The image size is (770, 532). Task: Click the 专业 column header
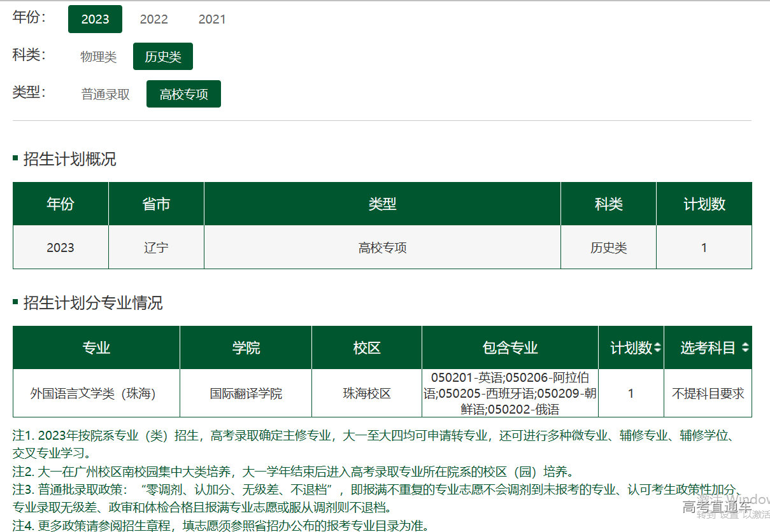pyautogui.click(x=96, y=348)
